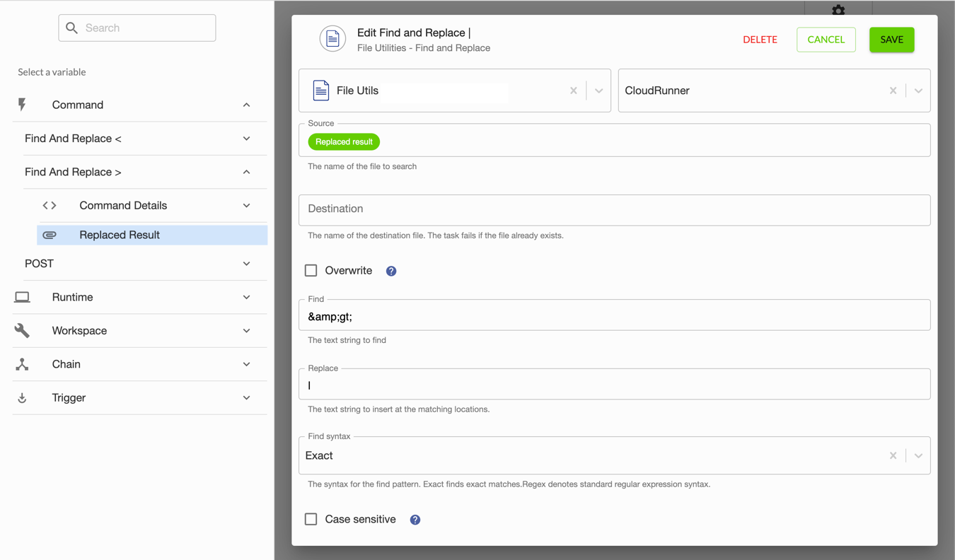Expand the Find And Replace < chevron
This screenshot has width=955, height=560.
pos(246,139)
